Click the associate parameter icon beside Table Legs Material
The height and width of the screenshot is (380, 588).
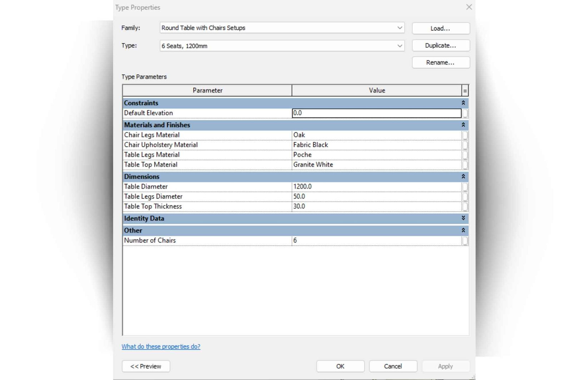(x=465, y=155)
